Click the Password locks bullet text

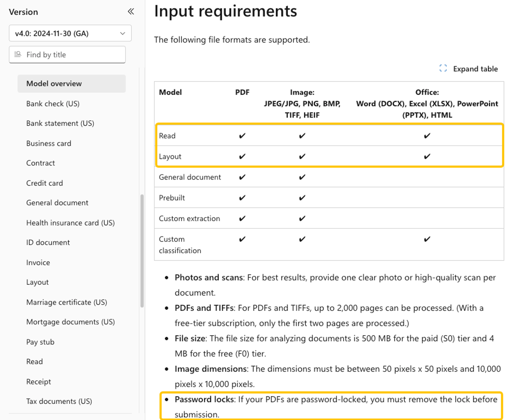(336, 407)
